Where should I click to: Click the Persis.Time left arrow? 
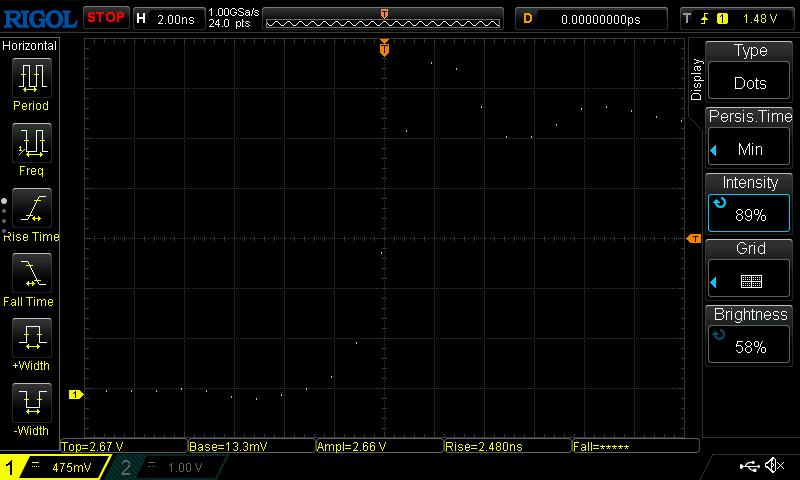point(713,150)
